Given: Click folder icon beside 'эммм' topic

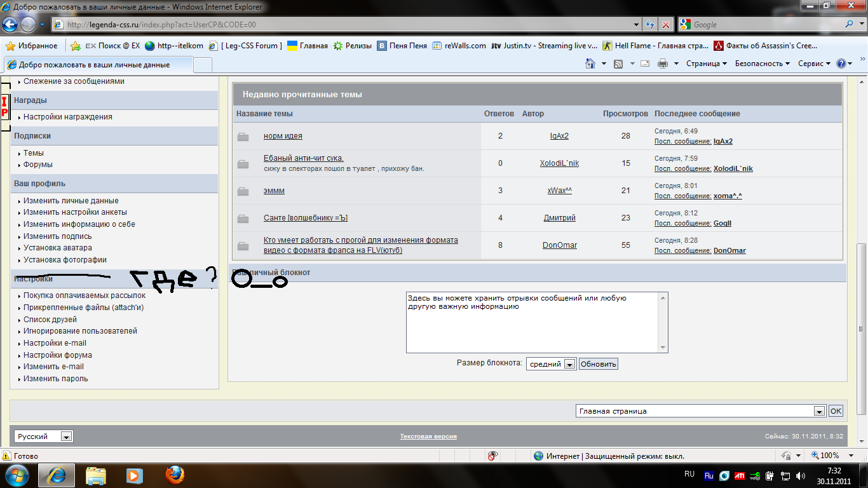Looking at the screenshot, I should click(243, 191).
